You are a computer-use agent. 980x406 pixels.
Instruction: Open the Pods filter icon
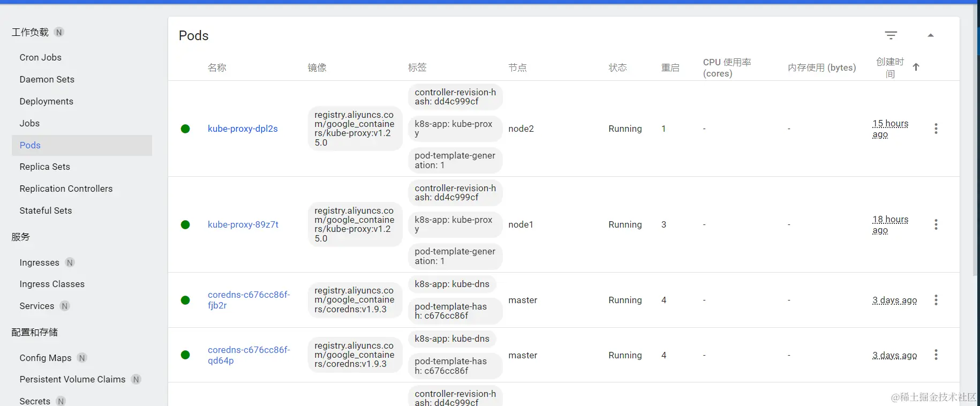click(891, 35)
